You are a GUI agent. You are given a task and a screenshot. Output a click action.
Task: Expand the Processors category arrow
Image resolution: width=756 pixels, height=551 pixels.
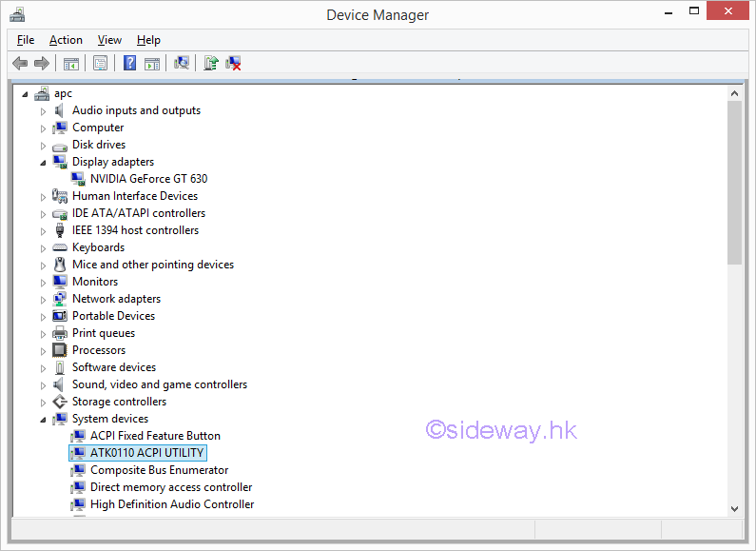click(43, 350)
